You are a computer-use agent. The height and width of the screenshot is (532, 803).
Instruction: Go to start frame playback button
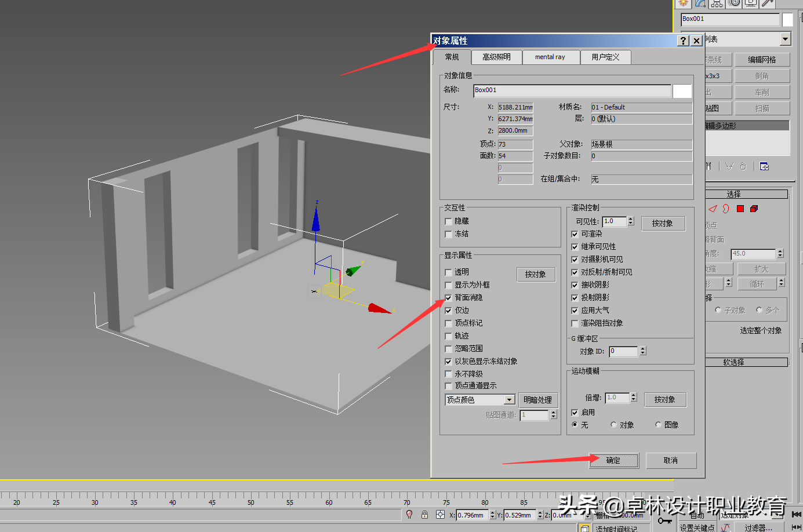[x=797, y=514]
